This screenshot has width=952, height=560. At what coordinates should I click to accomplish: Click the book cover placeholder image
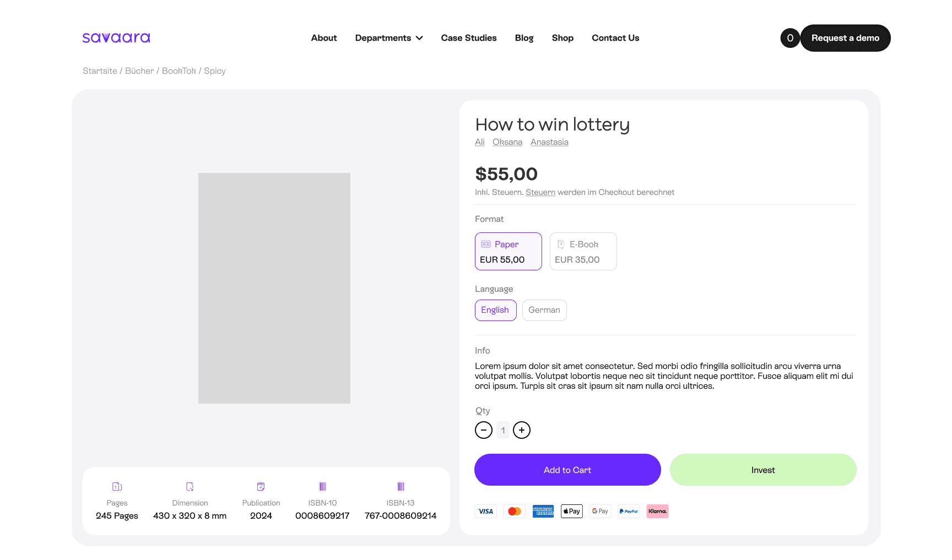click(x=274, y=288)
